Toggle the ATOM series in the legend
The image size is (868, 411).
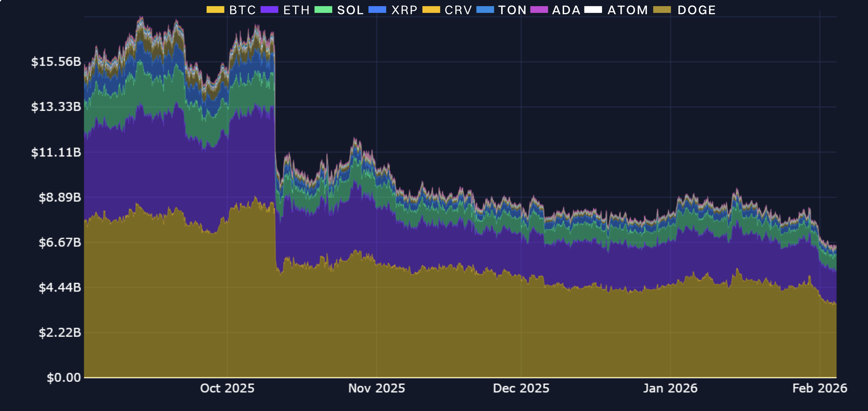616,10
